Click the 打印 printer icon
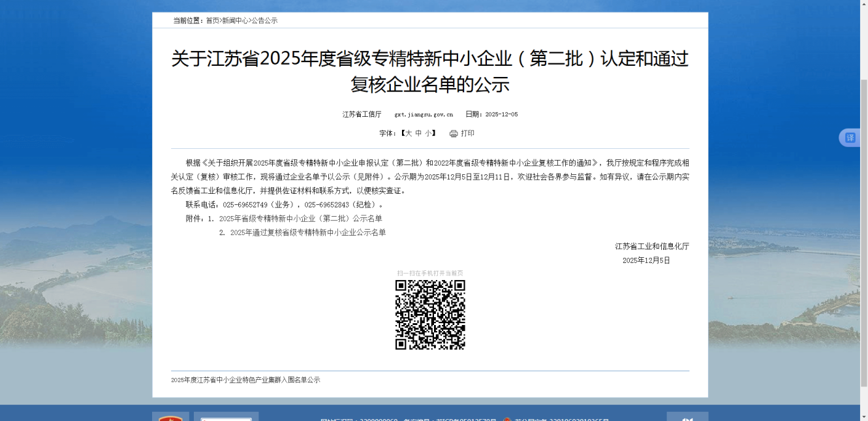Screen dimensions: 868x421 (x=454, y=133)
